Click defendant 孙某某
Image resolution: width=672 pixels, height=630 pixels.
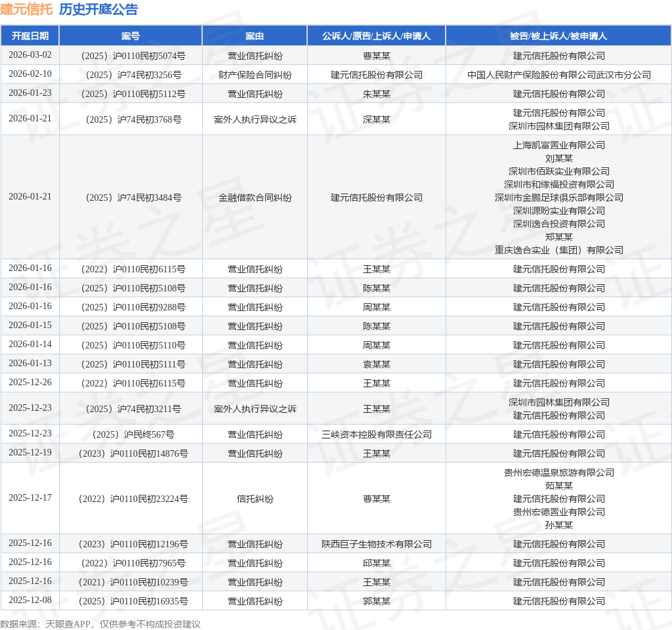559,525
